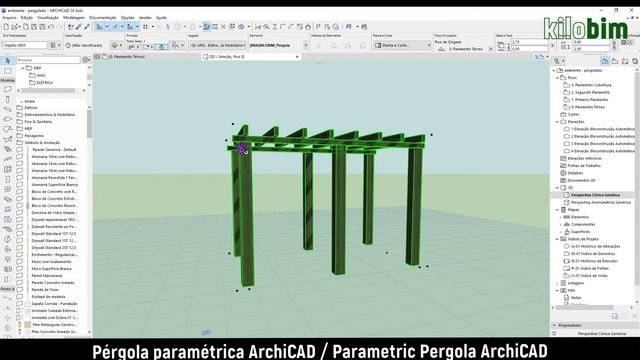
Task: Select the Wall tool in the toolbox
Action: click(x=7, y=89)
